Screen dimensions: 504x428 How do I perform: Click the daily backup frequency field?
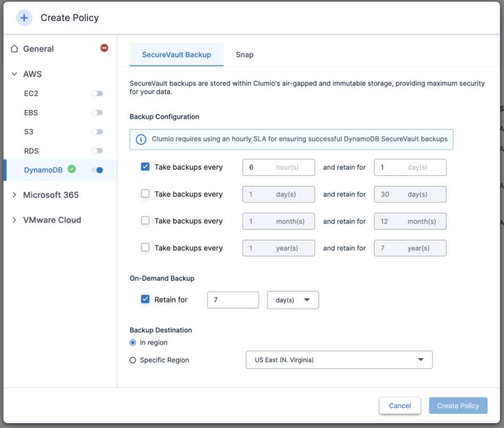click(x=279, y=194)
